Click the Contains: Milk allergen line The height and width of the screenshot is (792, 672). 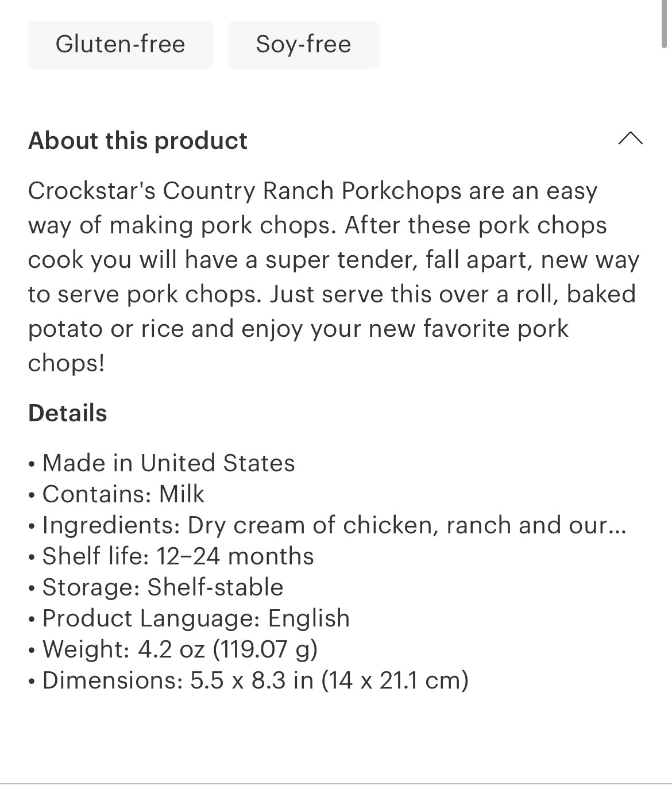pos(123,494)
